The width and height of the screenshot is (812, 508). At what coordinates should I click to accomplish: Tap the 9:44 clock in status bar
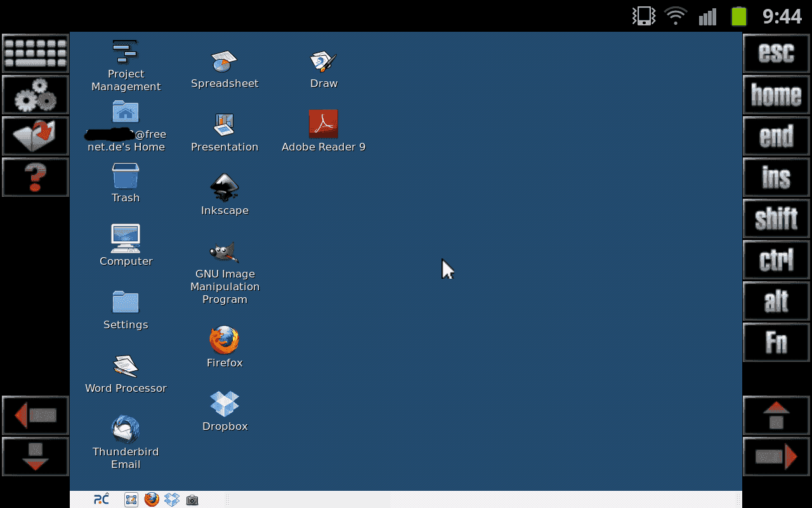(782, 16)
